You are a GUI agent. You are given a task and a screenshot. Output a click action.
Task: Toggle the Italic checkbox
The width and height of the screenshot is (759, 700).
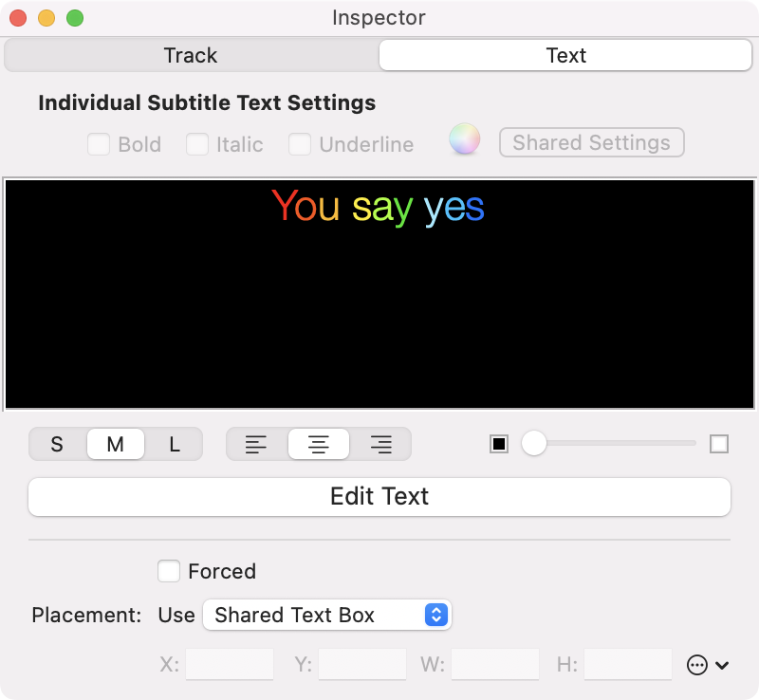coord(197,144)
